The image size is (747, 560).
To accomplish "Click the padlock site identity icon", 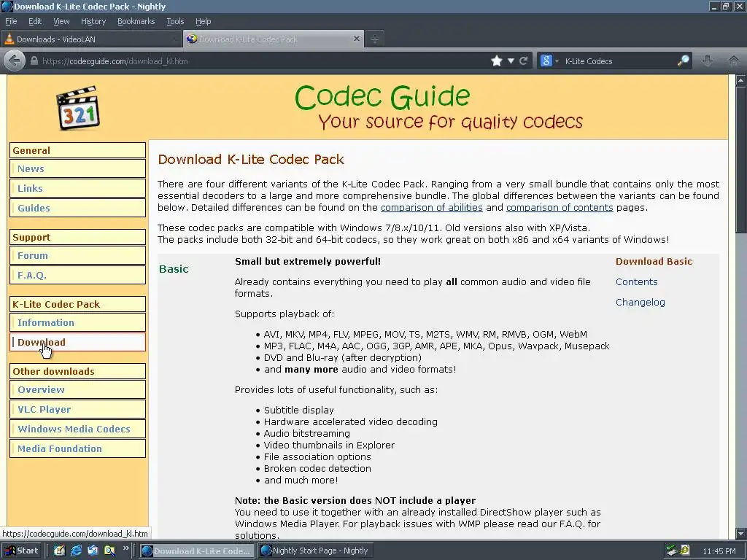I will pos(34,61).
